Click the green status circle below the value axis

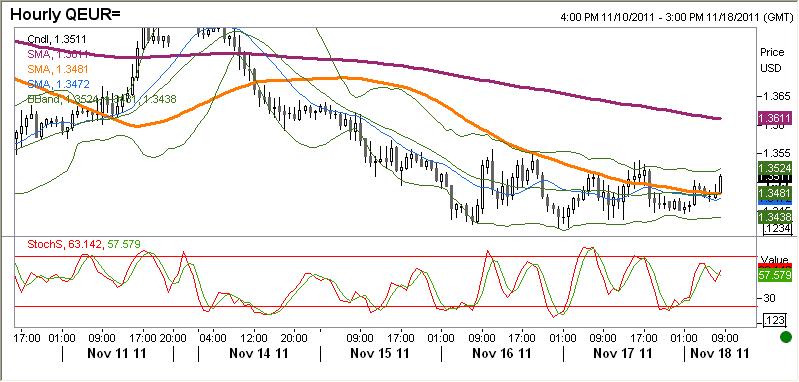pos(786,337)
